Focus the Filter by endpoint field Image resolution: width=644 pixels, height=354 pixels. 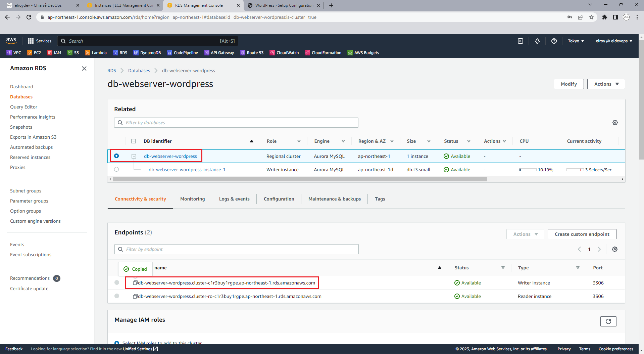coord(237,249)
